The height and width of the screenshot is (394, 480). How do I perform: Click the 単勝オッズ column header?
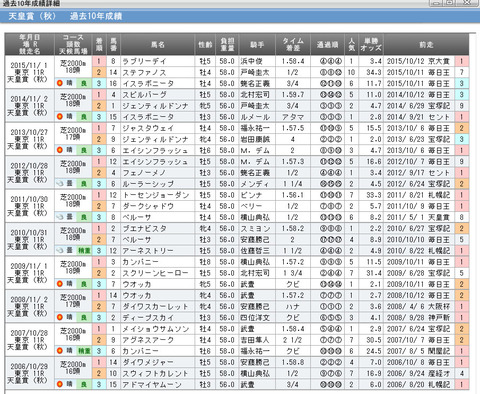tap(371, 44)
